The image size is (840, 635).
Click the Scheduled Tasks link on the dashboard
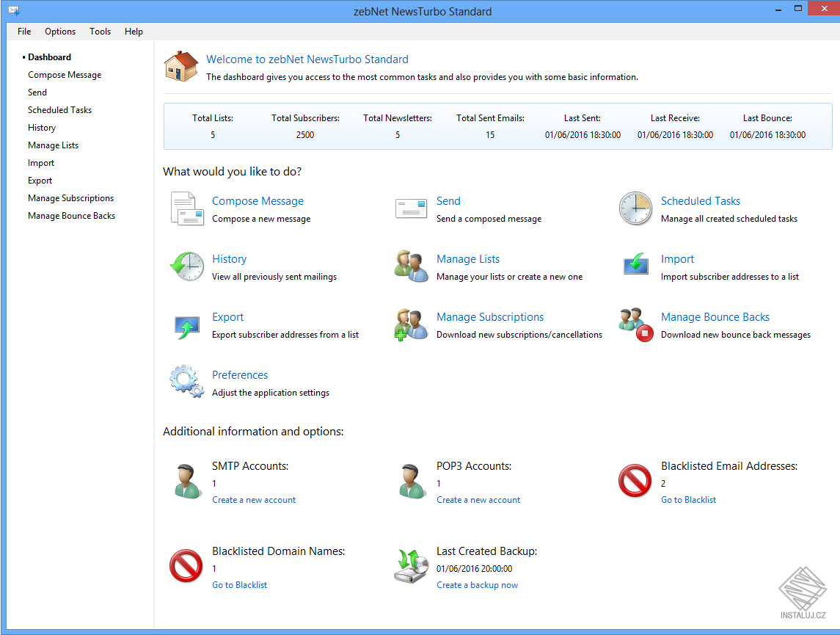coord(700,201)
